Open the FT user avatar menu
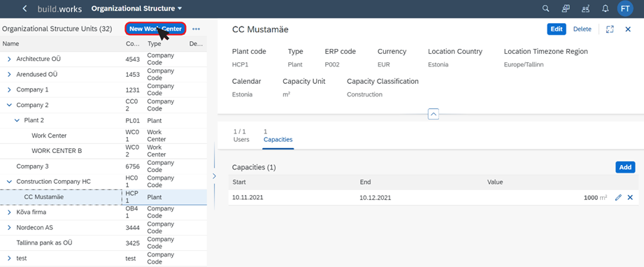The height and width of the screenshot is (267, 644). [625, 8]
